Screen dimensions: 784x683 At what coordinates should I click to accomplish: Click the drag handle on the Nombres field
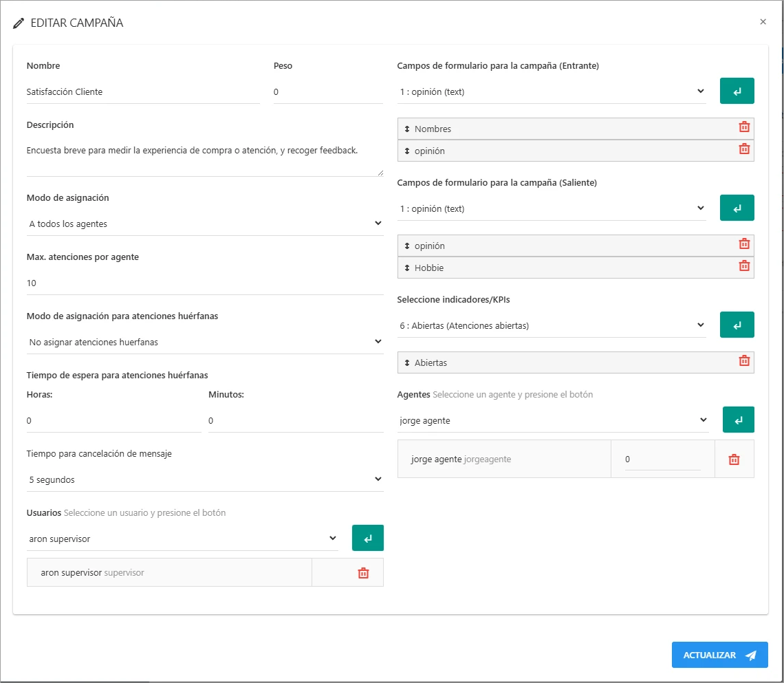click(407, 129)
